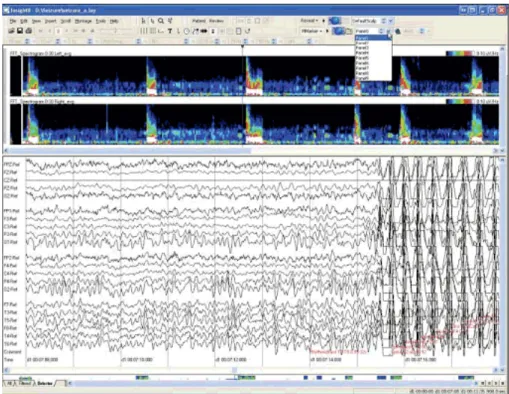
Task: Click the vertical bars gridlines icon
Action: tap(143, 31)
